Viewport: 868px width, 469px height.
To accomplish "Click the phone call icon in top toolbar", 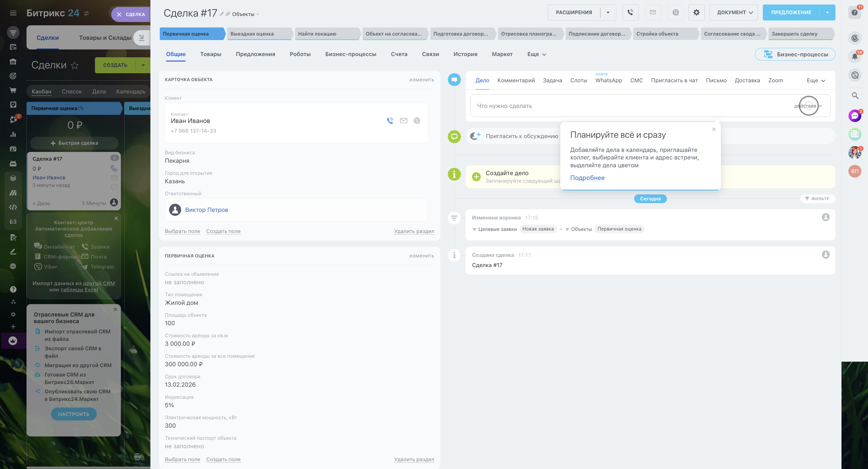I will coord(630,12).
